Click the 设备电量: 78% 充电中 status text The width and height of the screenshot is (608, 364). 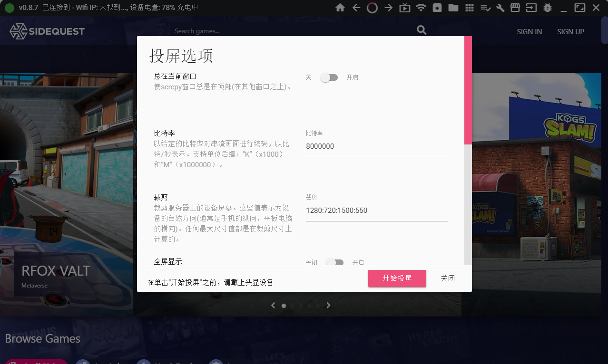(x=163, y=8)
